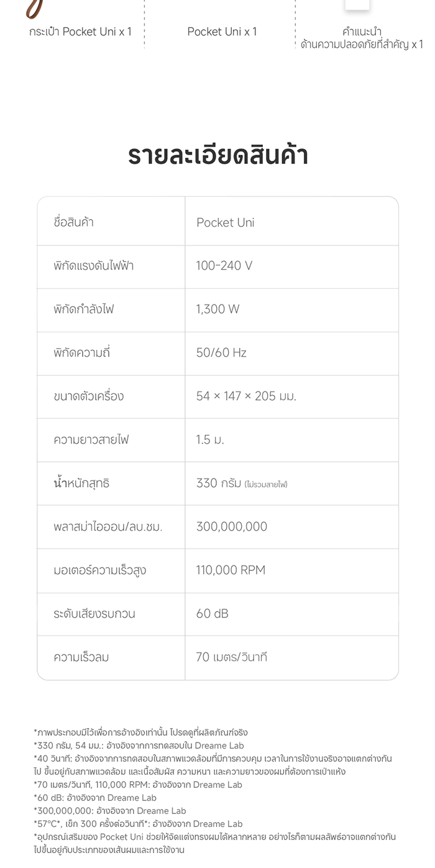The height and width of the screenshot is (868, 435).
Task: Click the Pocket Uni product name value
Action: click(x=225, y=222)
